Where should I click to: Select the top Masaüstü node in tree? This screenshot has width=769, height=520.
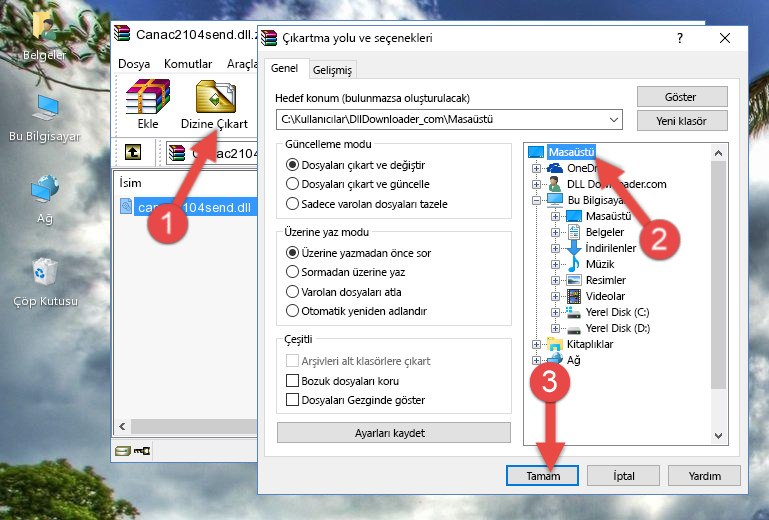coord(571,152)
